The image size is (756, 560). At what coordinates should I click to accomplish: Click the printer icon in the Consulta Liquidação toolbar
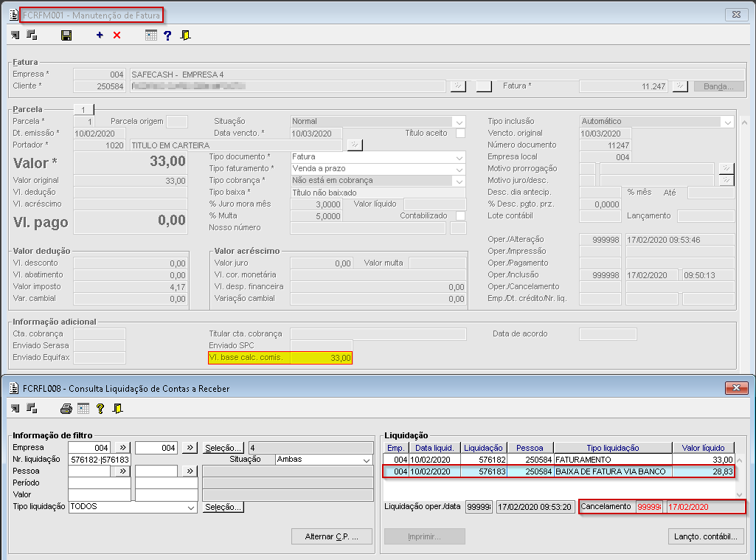[x=66, y=408]
